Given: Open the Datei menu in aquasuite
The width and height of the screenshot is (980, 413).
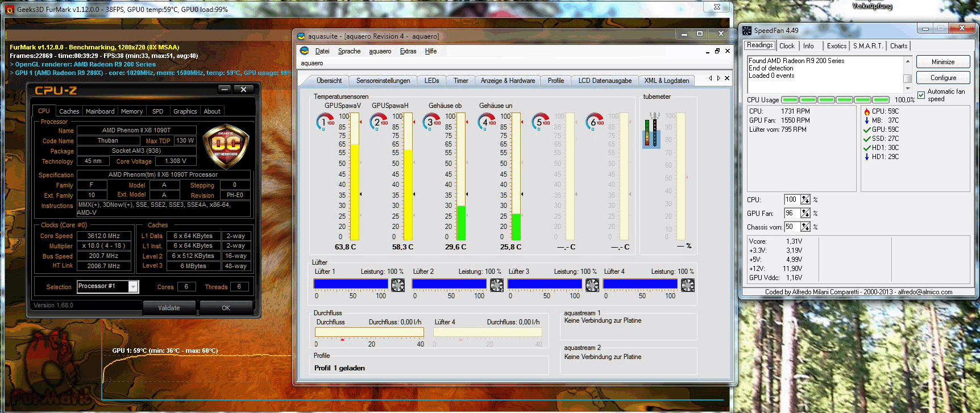Looking at the screenshot, I should tap(322, 51).
